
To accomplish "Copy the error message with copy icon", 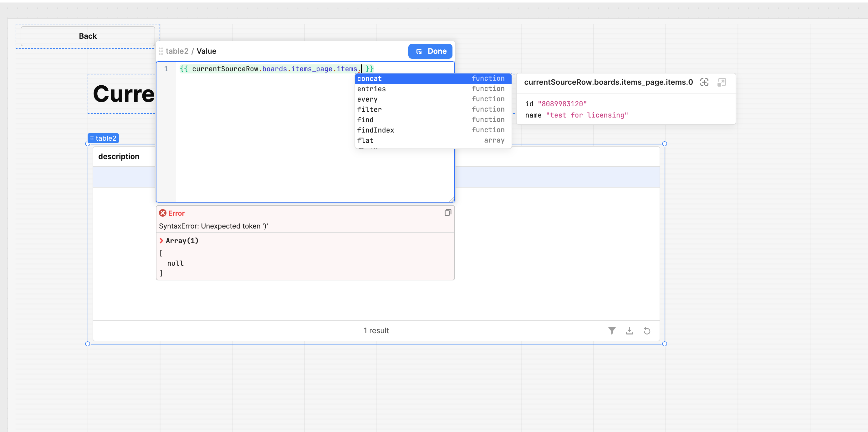I will point(447,213).
